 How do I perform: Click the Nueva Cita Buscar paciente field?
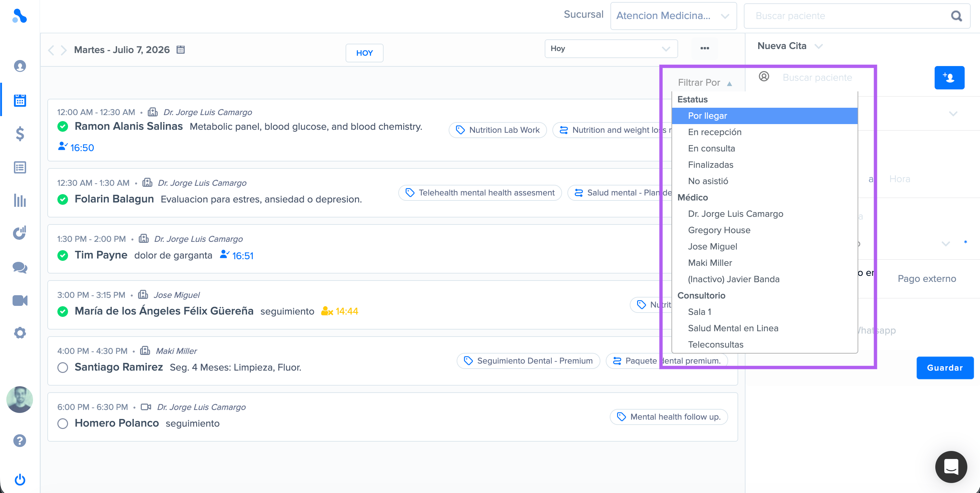[817, 78]
